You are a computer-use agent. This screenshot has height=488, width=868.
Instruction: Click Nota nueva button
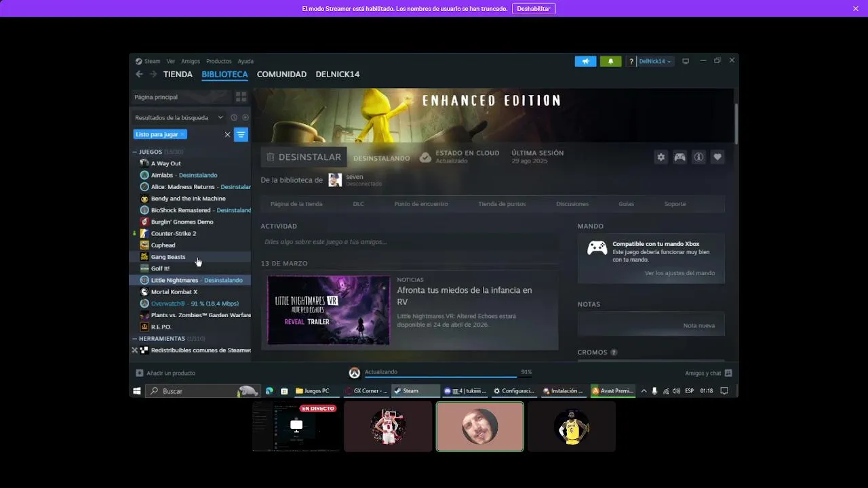pyautogui.click(x=699, y=325)
